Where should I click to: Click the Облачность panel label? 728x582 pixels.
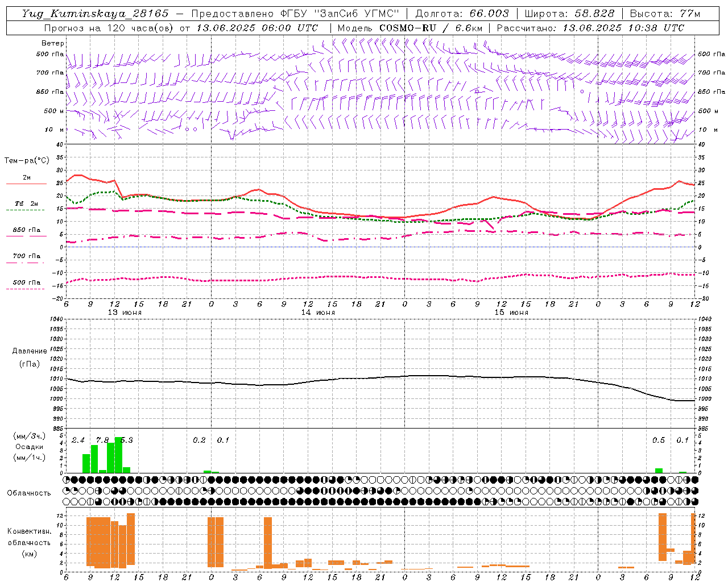tap(29, 493)
